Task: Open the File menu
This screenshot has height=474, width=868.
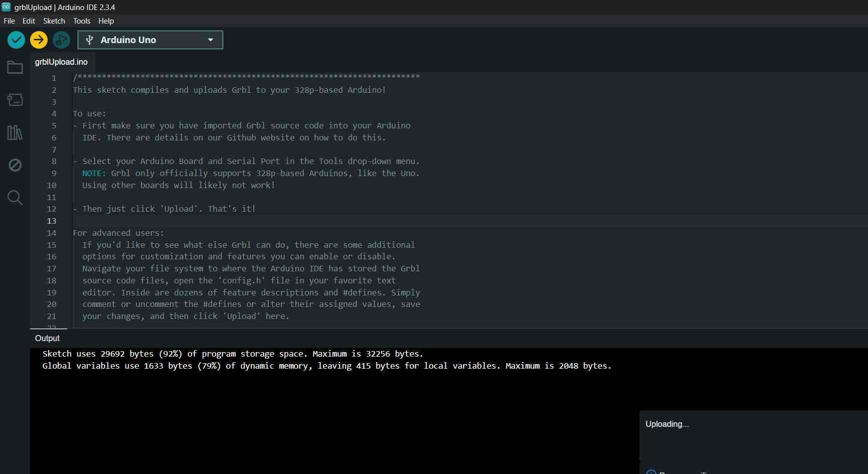Action: click(10, 21)
